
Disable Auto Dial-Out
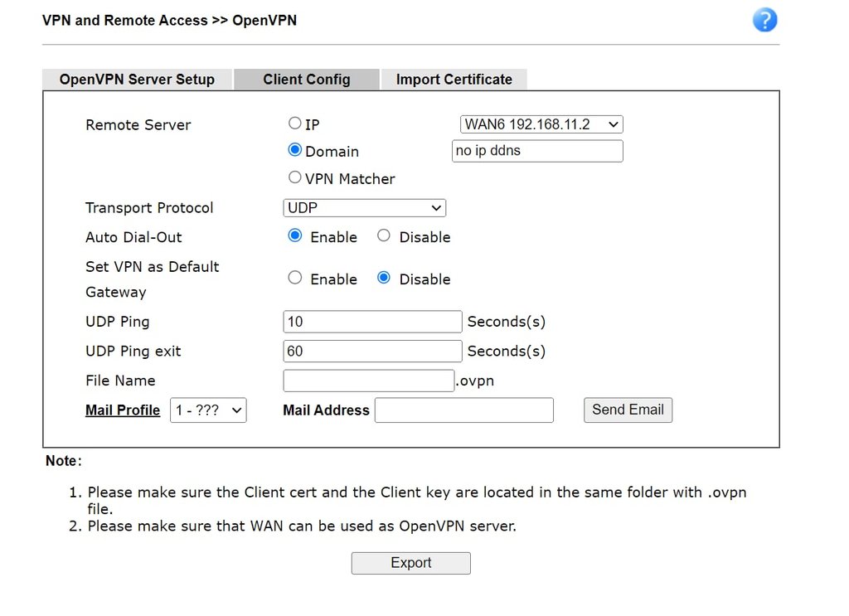[x=383, y=235]
